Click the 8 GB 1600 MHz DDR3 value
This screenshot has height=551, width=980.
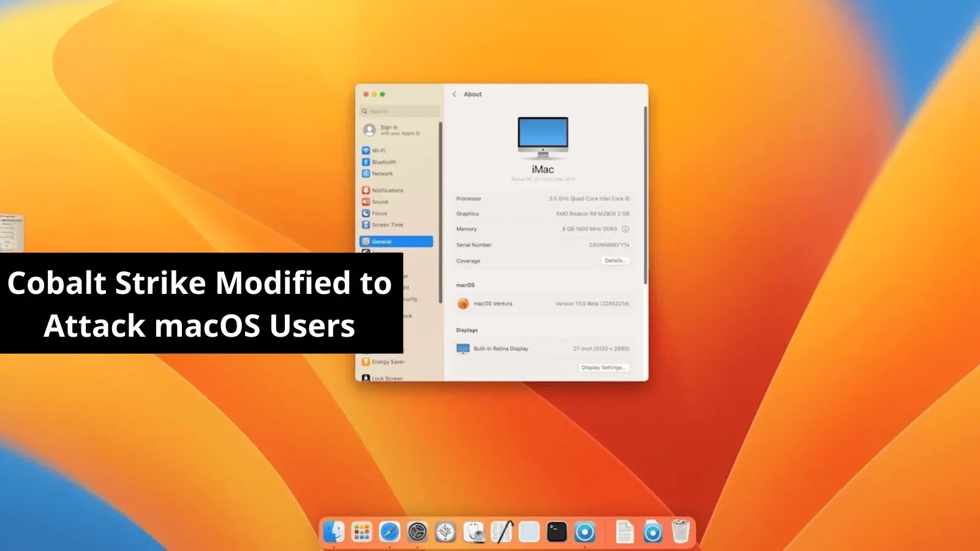[590, 229]
